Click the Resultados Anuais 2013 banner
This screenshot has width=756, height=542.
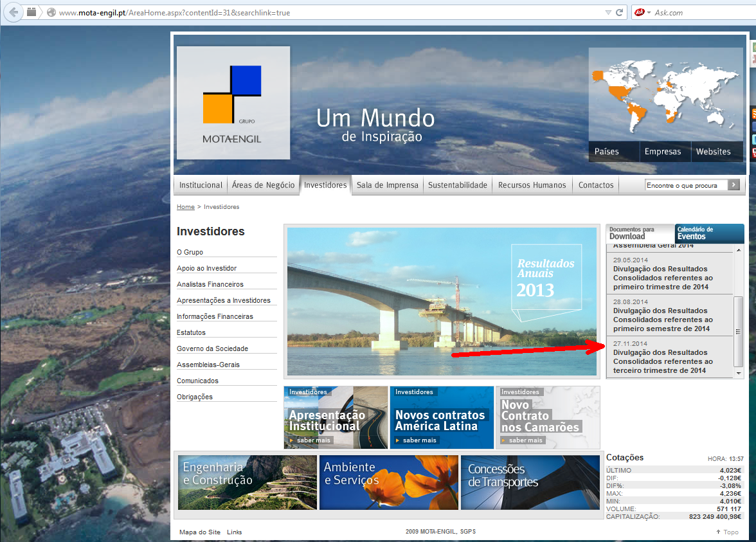click(x=442, y=302)
